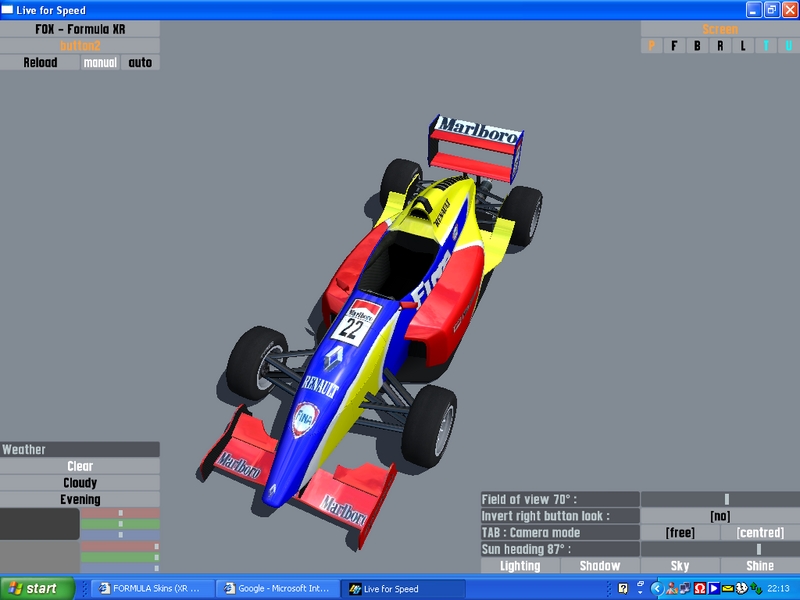Open the Sky tab
Image resolution: width=800 pixels, height=600 pixels.
pos(680,566)
